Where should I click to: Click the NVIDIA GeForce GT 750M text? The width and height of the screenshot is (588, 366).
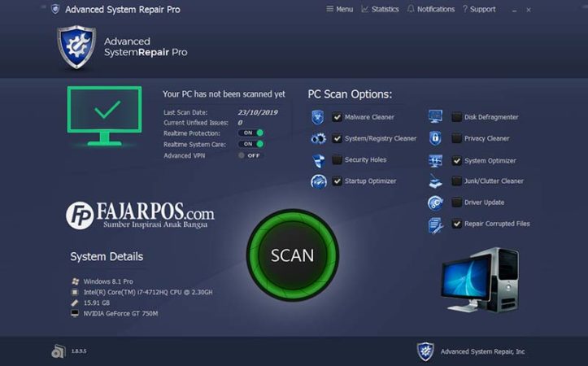(x=120, y=313)
